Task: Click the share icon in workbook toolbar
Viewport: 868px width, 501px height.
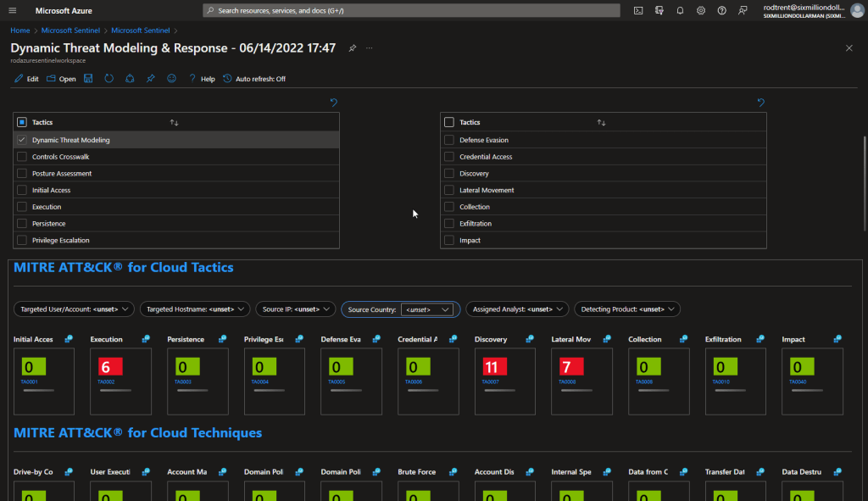Action: (x=130, y=79)
